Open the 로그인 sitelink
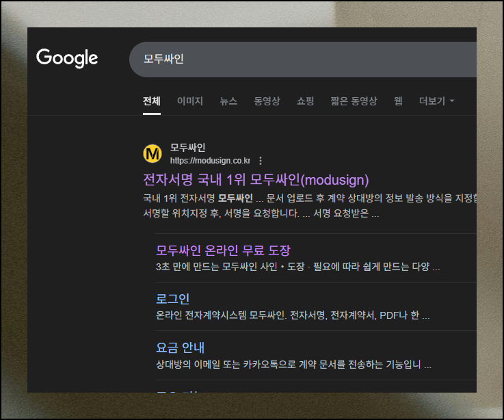Image resolution: width=504 pixels, height=420 pixels. tap(172, 299)
